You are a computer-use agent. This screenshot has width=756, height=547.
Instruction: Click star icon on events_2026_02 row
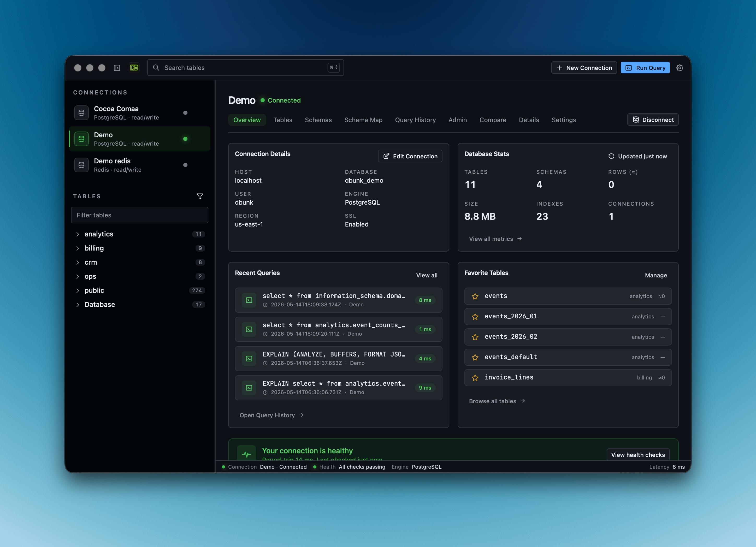[475, 337]
